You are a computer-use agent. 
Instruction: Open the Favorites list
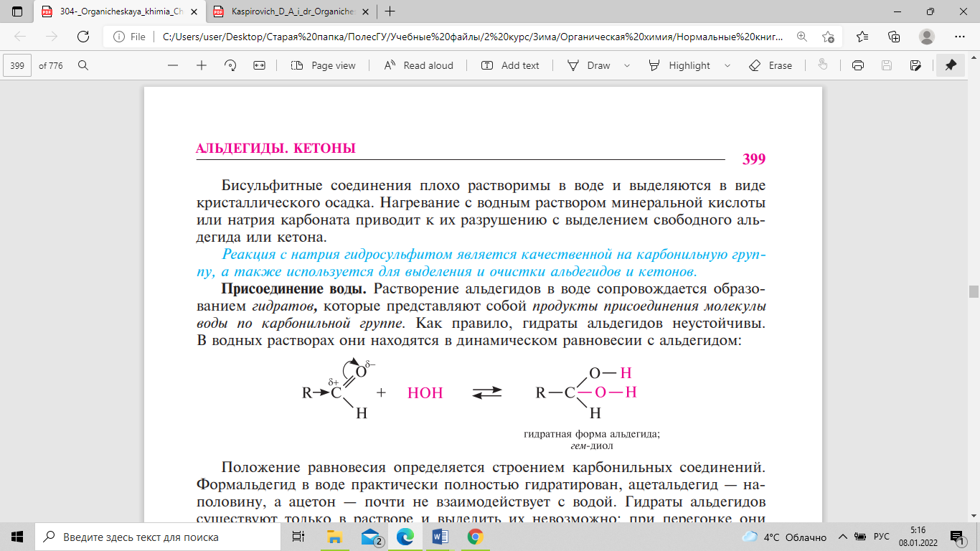(x=862, y=37)
